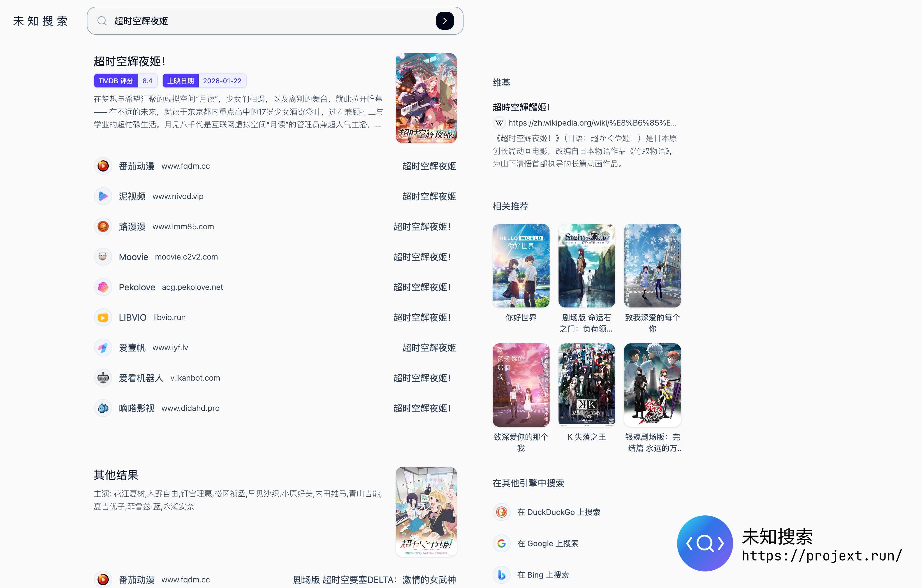922x588 pixels.
Task: Search via 在 DuckDuckGo 上搜索
Action: pyautogui.click(x=559, y=512)
